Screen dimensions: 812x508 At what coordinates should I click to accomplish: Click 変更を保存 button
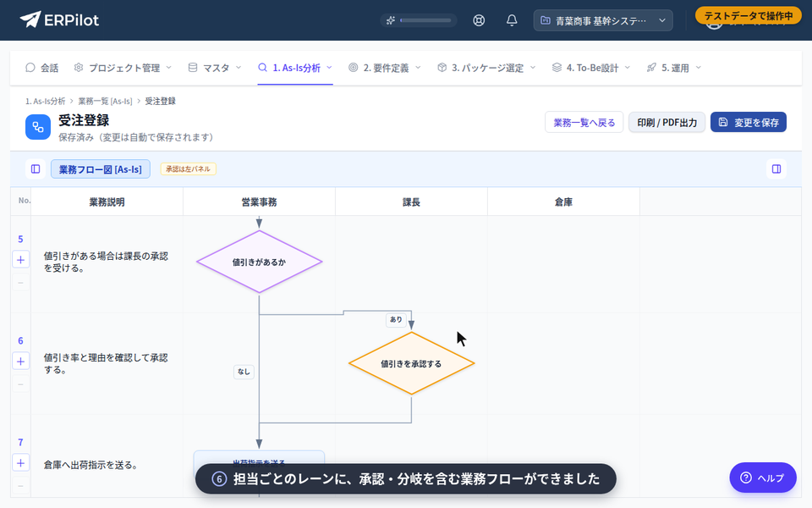click(749, 122)
